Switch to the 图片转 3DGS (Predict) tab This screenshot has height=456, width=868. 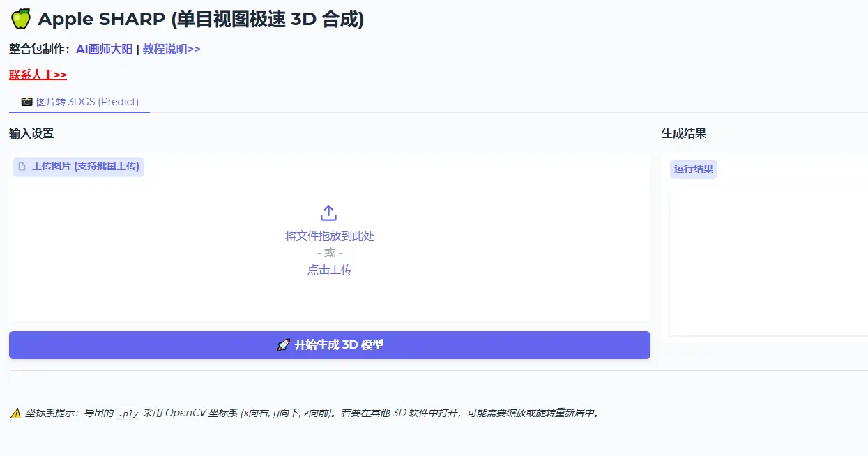[79, 101]
